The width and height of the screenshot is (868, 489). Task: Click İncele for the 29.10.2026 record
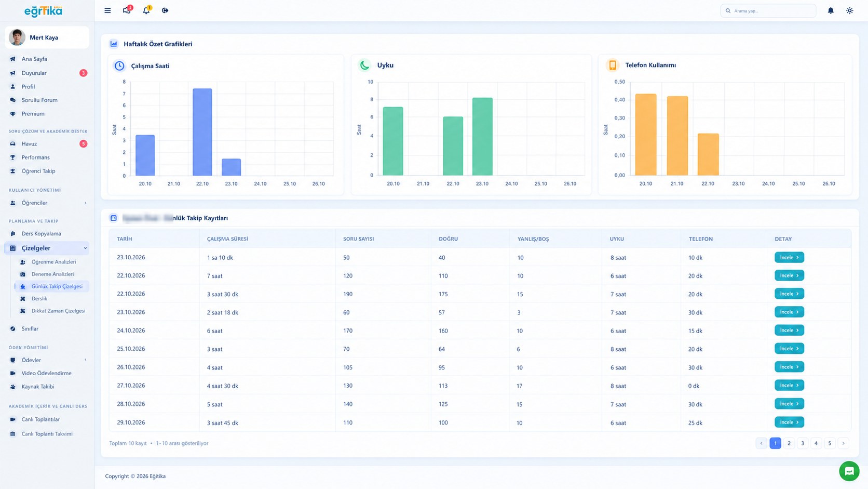click(x=789, y=422)
